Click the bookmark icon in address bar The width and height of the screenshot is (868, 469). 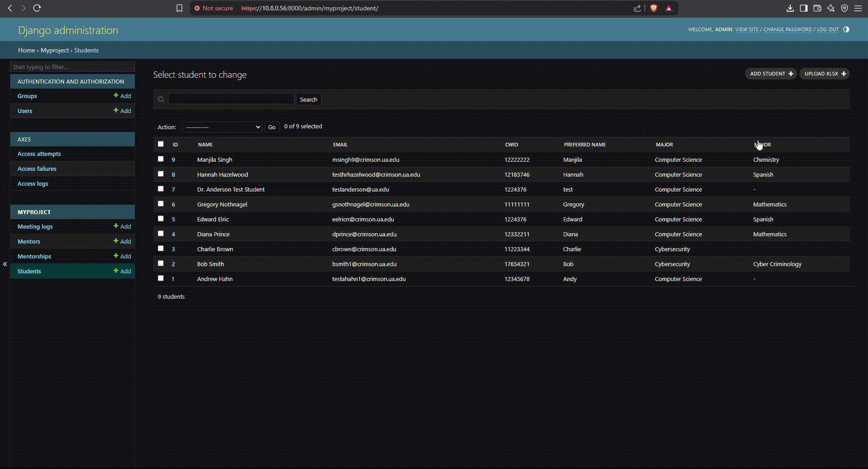(x=179, y=8)
